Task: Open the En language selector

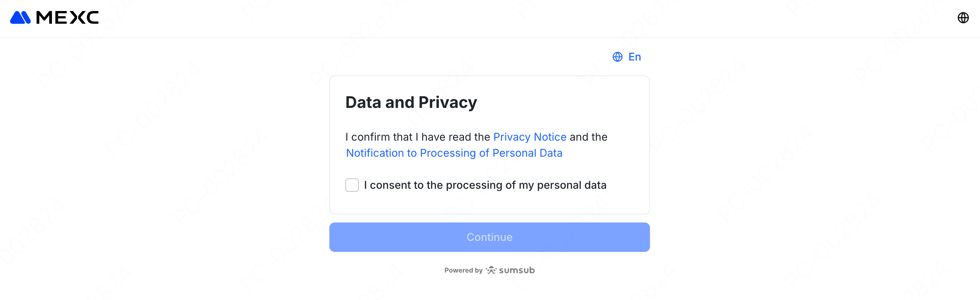Action: (634, 57)
